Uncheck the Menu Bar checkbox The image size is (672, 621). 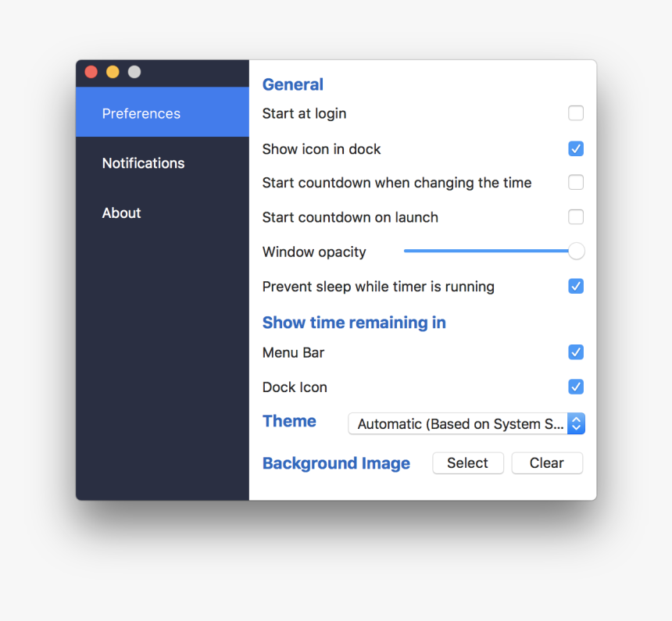(576, 352)
